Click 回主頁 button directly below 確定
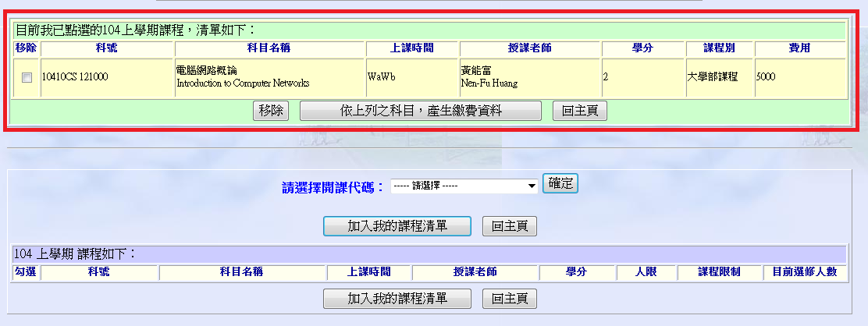This screenshot has height=326, width=868. coord(510,226)
